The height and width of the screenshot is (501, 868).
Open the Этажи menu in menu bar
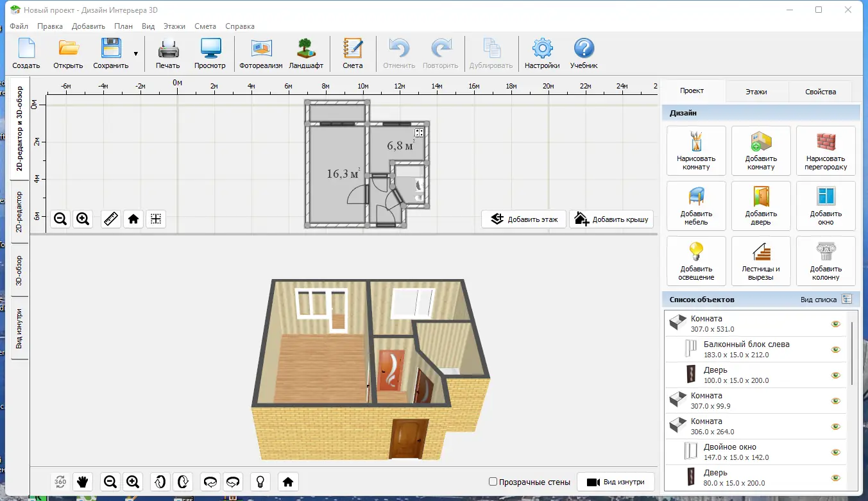pyautogui.click(x=174, y=26)
